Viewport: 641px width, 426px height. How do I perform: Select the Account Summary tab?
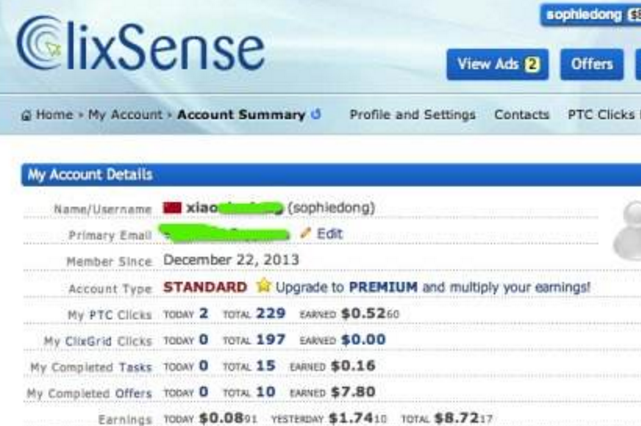[241, 115]
